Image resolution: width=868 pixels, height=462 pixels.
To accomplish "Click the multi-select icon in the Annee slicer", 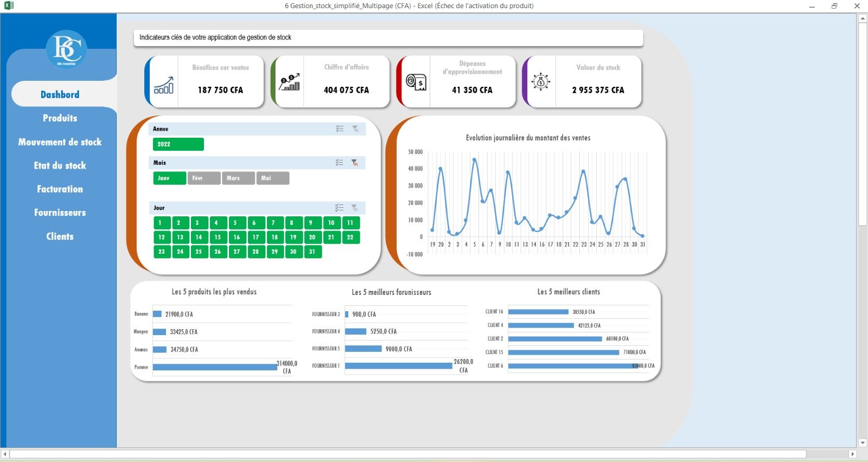I will 340,129.
